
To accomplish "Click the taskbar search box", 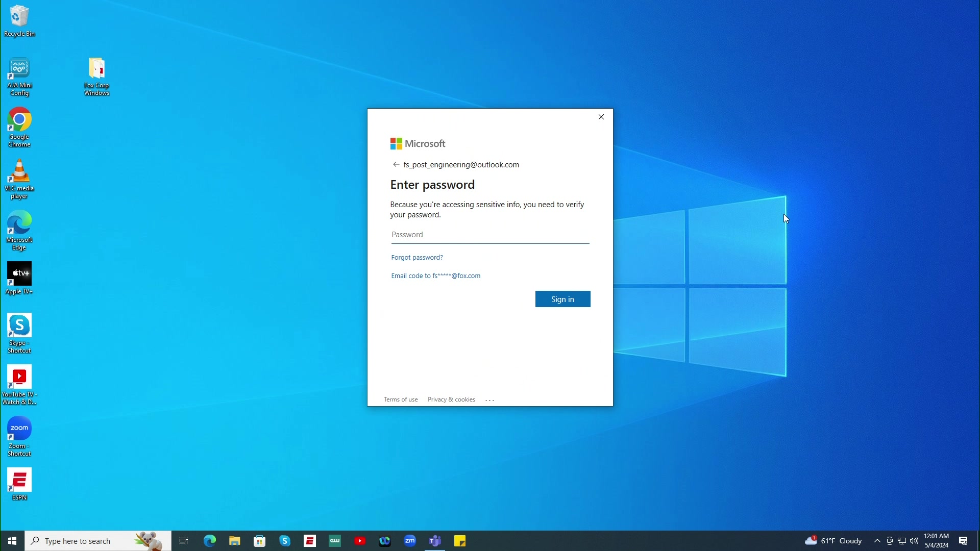I will click(98, 541).
